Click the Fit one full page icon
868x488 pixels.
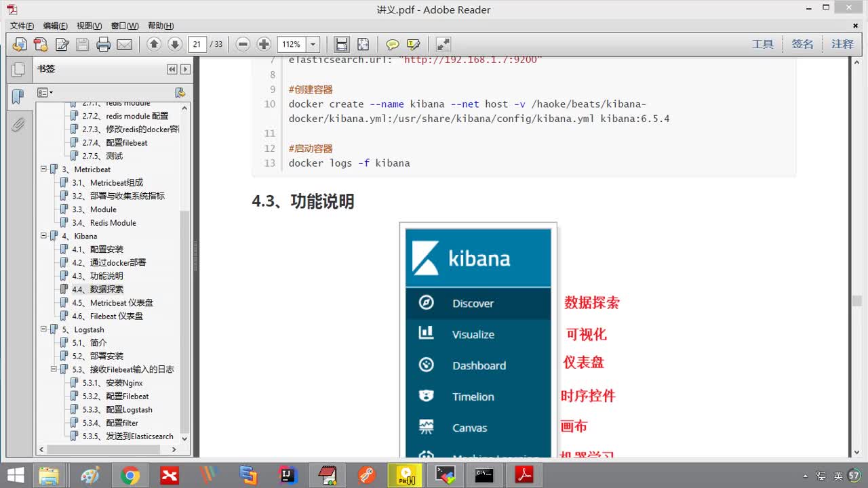[x=363, y=45]
